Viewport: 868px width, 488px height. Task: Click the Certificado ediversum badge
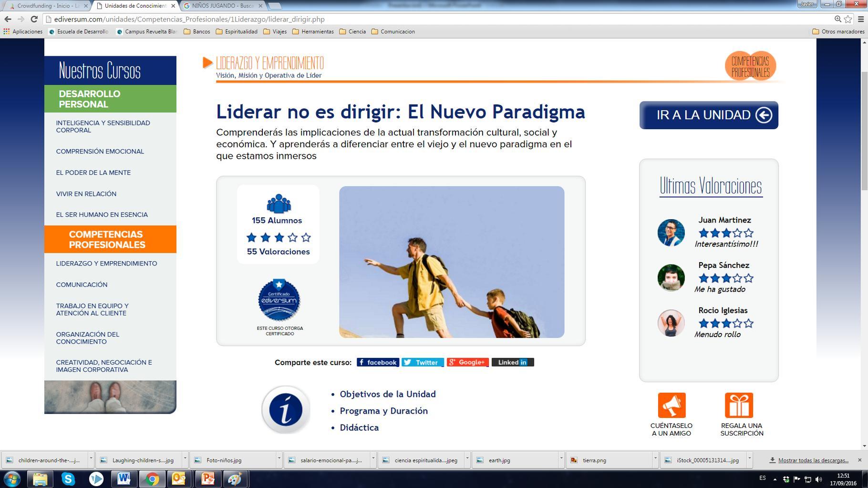tap(279, 300)
